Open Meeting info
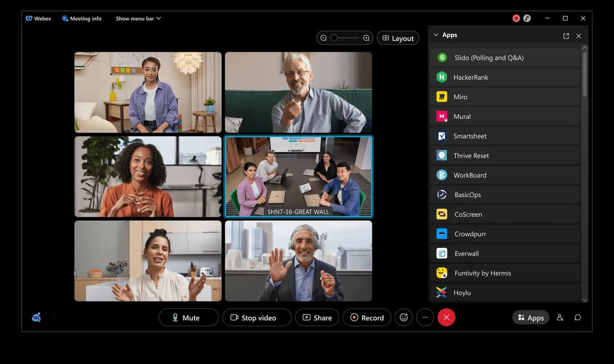The image size is (614, 364). pyautogui.click(x=81, y=18)
